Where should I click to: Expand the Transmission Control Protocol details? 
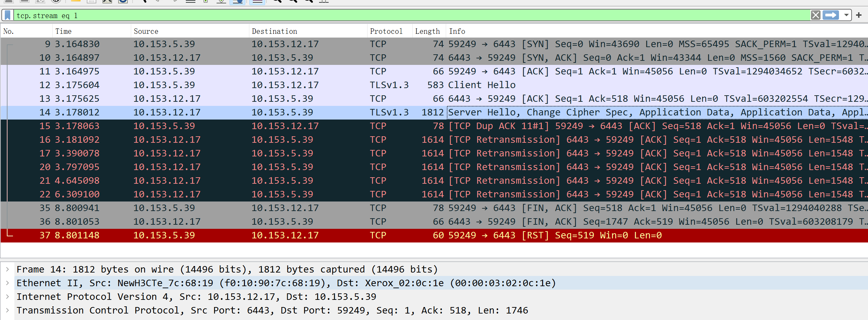pos(8,310)
